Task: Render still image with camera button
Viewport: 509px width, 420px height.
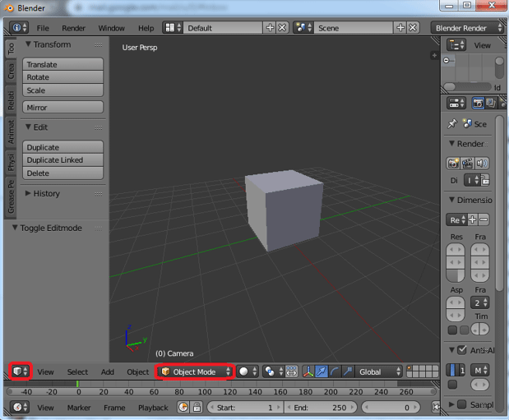Action: point(453,164)
